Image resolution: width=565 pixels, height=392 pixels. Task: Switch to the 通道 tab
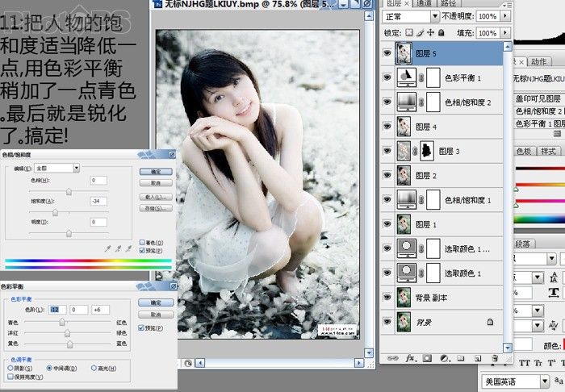tap(424, 3)
